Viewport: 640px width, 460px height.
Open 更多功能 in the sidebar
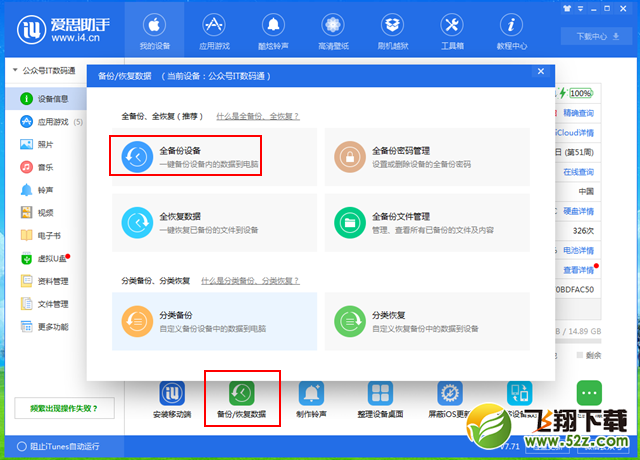coord(46,327)
